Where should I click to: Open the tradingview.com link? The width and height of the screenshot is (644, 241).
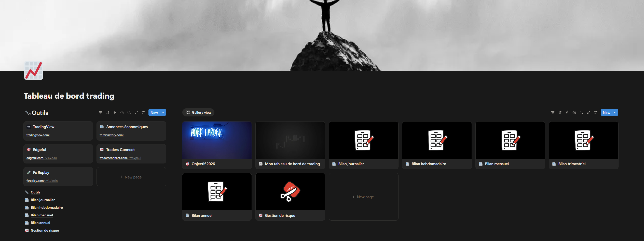pos(38,135)
